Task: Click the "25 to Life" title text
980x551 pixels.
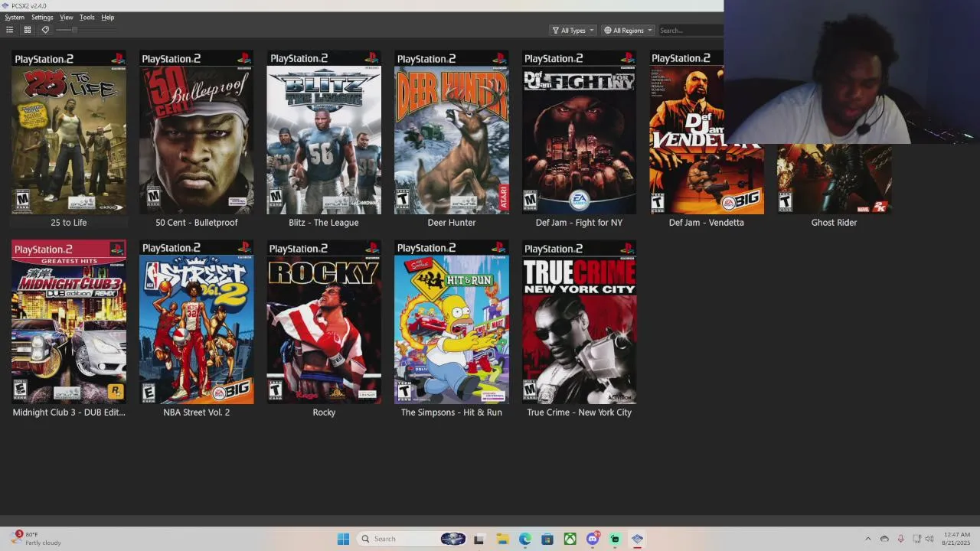Action: point(69,223)
